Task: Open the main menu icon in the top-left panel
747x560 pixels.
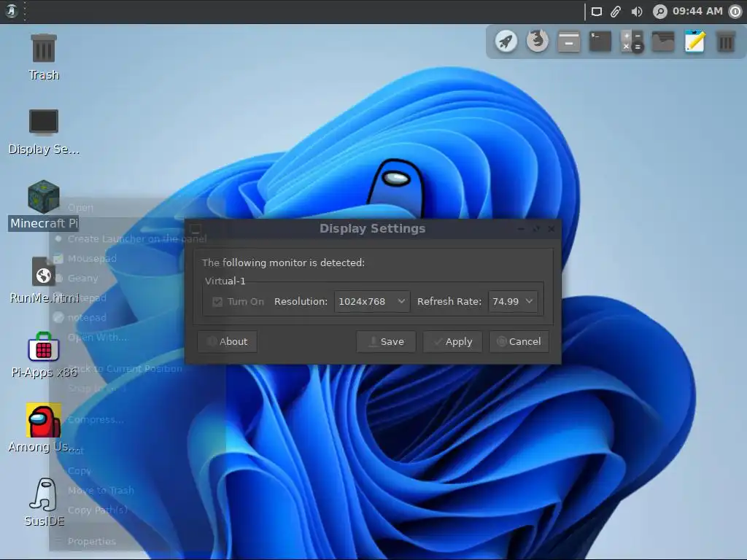Action: [x=12, y=11]
